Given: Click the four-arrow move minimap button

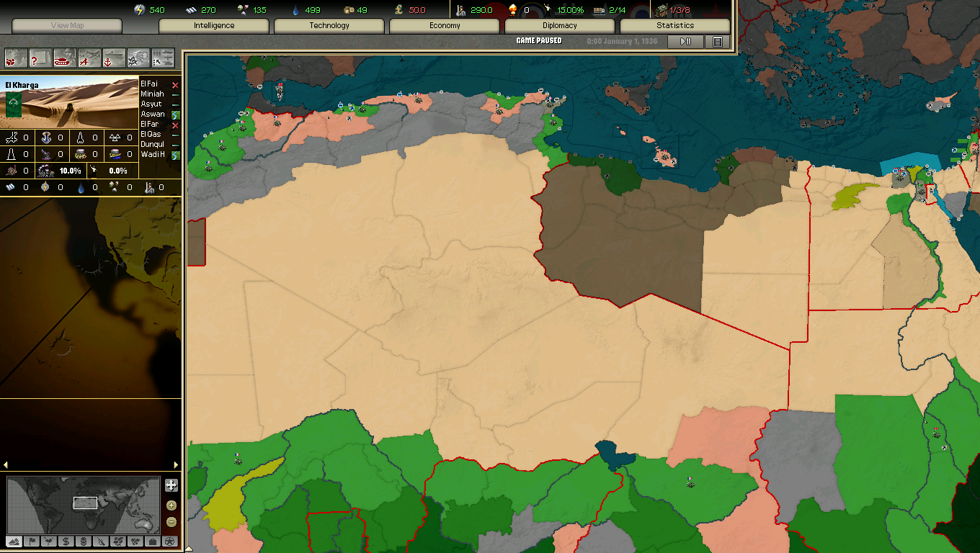Looking at the screenshot, I should pos(171,485).
